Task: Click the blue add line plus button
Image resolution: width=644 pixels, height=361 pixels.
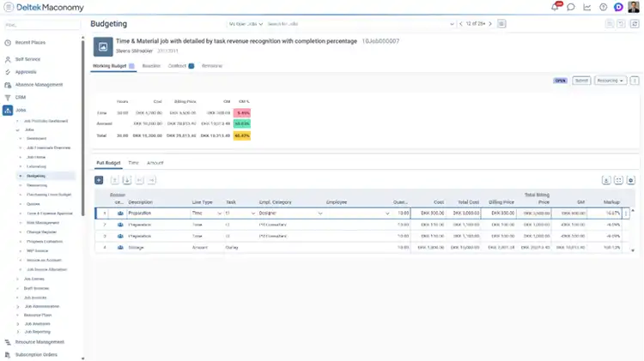Action: coord(99,180)
